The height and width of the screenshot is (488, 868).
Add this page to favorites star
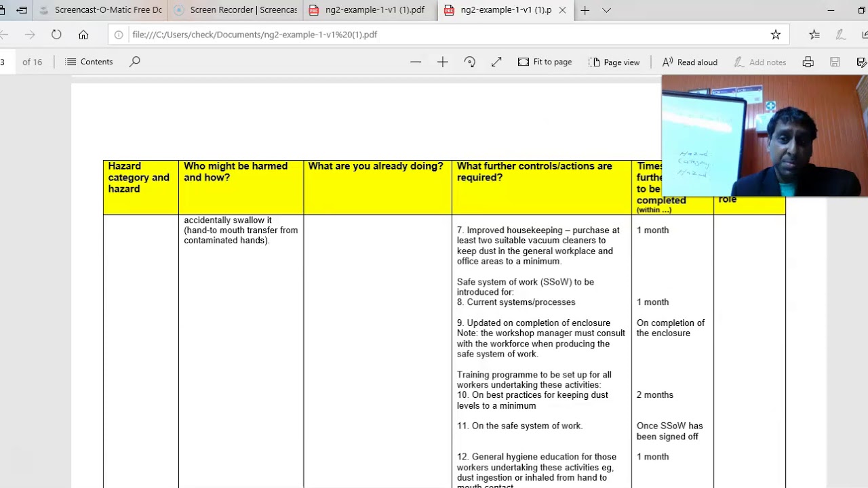pyautogui.click(x=776, y=35)
